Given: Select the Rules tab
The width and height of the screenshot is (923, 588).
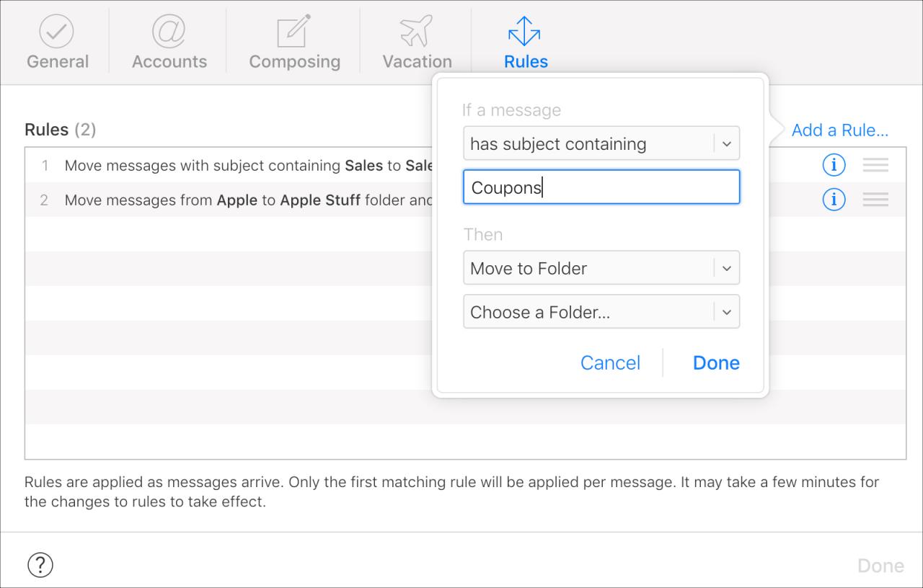Looking at the screenshot, I should [x=526, y=43].
